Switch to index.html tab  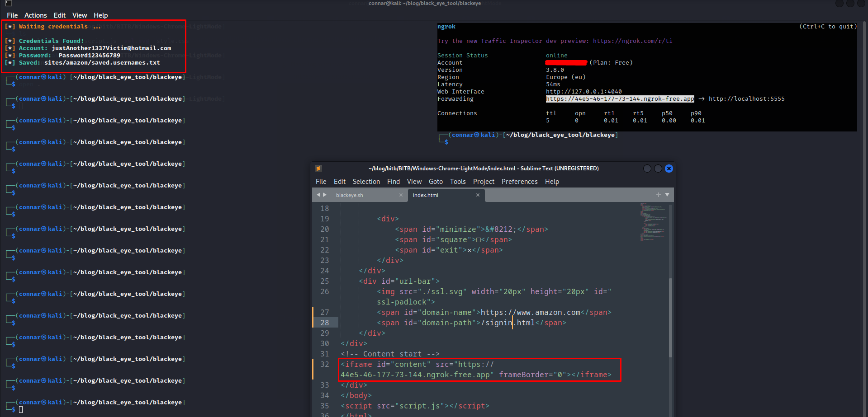pos(426,195)
